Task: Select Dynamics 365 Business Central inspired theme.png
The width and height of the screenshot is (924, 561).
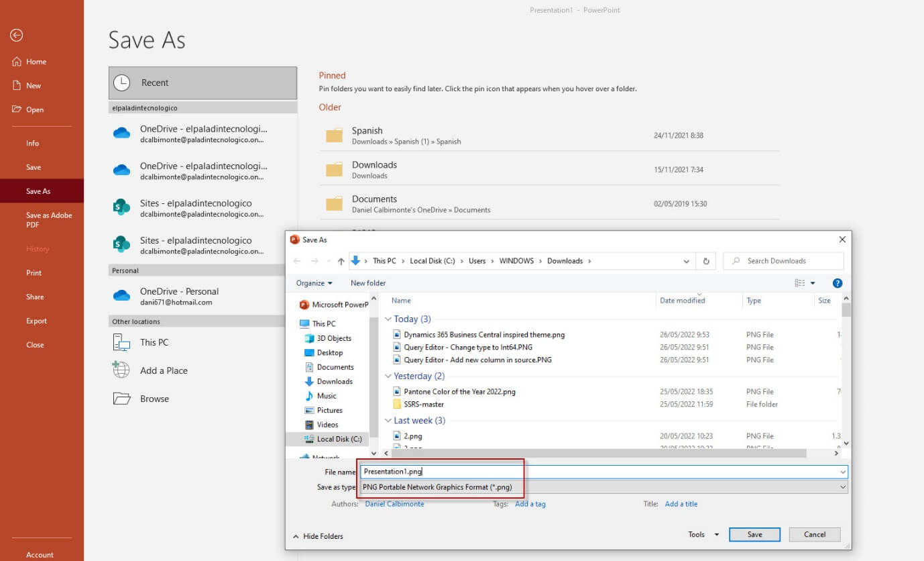Action: pyautogui.click(x=479, y=335)
